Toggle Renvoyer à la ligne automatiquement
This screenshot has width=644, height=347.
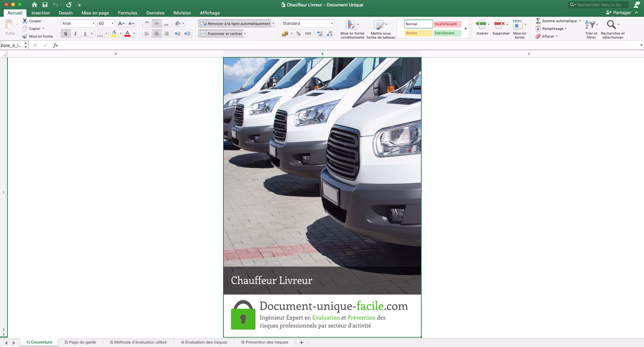[x=235, y=23]
